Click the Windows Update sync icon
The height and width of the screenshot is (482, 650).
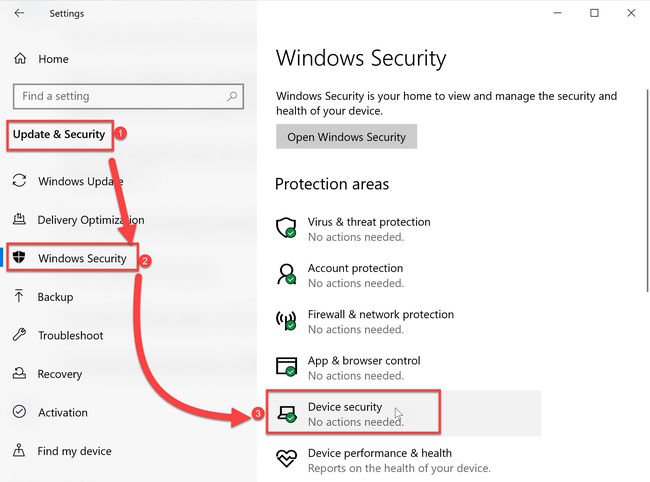[x=19, y=181]
